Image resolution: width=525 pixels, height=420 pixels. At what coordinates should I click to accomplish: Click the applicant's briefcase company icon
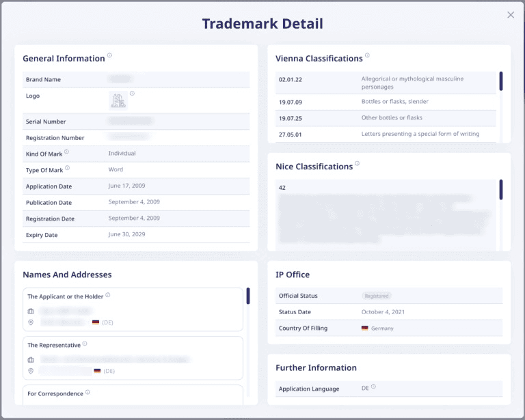pyautogui.click(x=31, y=311)
